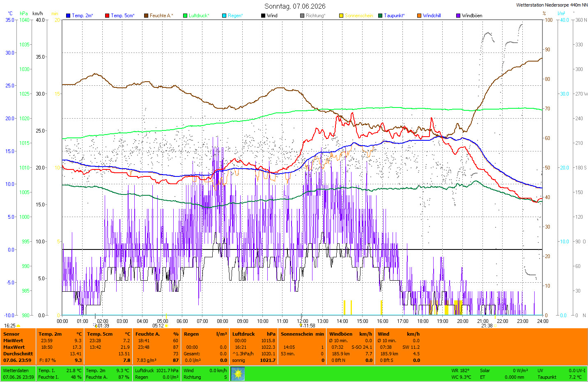
Task: Click the 'Luftdruck*' legend label
Action: point(199,16)
